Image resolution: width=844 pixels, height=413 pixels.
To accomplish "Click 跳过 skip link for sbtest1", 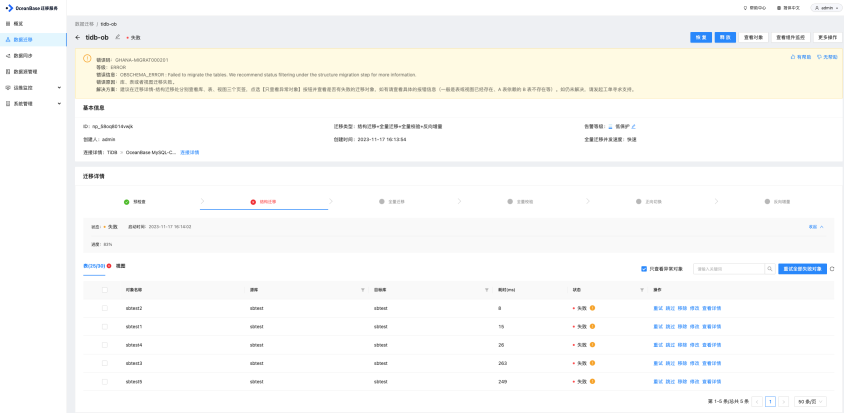I will [670, 326].
